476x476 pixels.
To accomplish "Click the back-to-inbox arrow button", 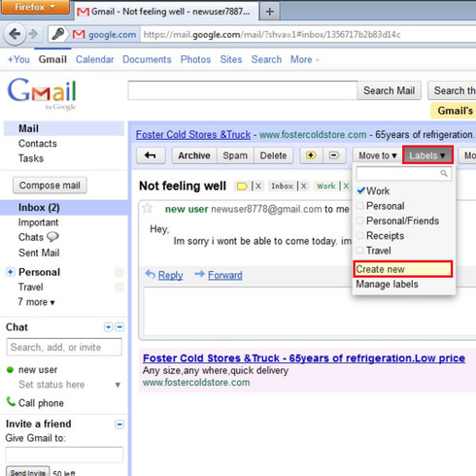I will [151, 155].
